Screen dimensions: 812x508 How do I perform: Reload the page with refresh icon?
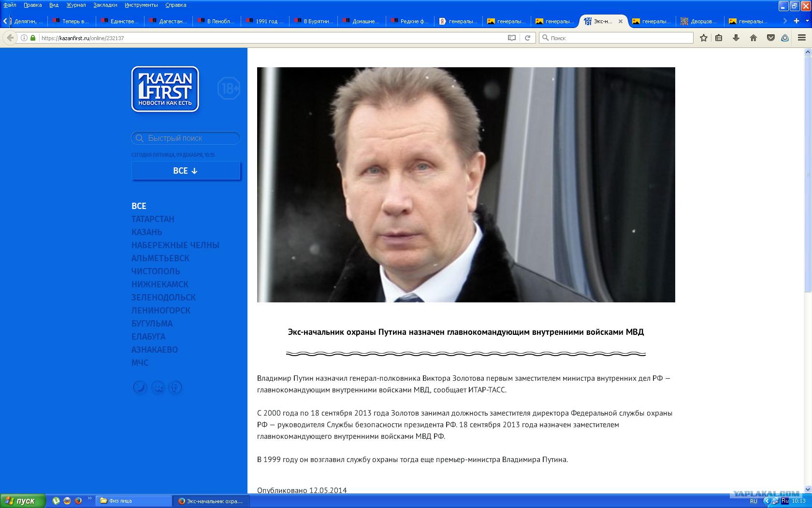coord(528,38)
